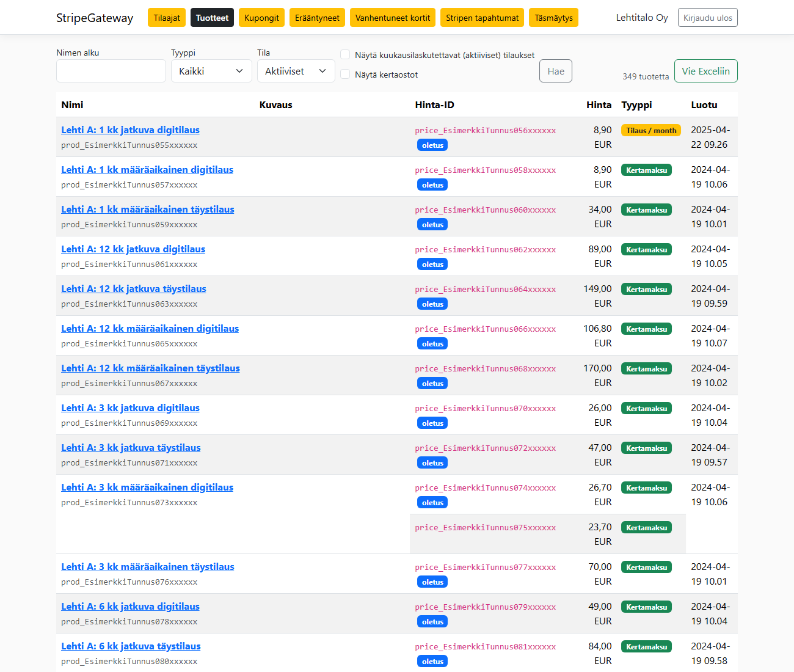Image resolution: width=794 pixels, height=672 pixels.
Task: Click the Tilaus / month type badge
Action: (x=651, y=130)
